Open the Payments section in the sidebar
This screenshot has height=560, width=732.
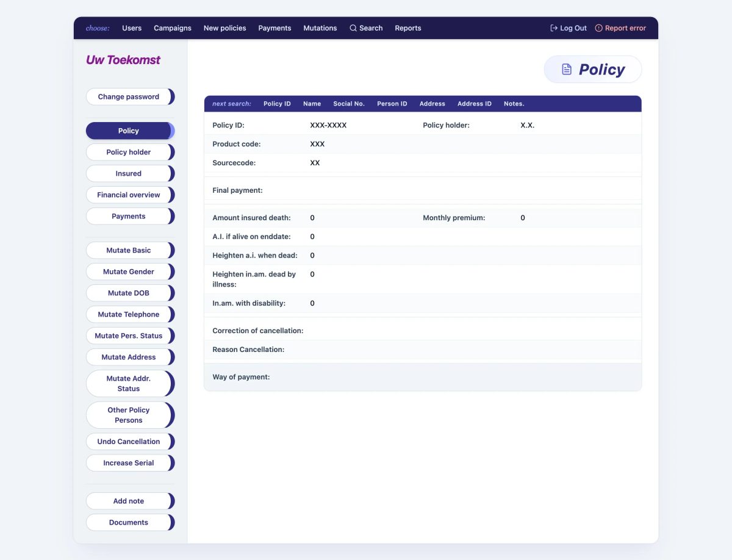pyautogui.click(x=130, y=216)
